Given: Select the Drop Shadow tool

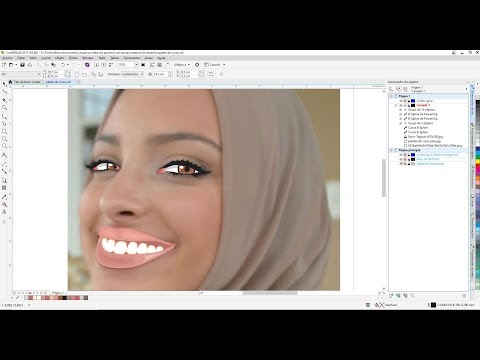Looking at the screenshot, I should point(4,180).
